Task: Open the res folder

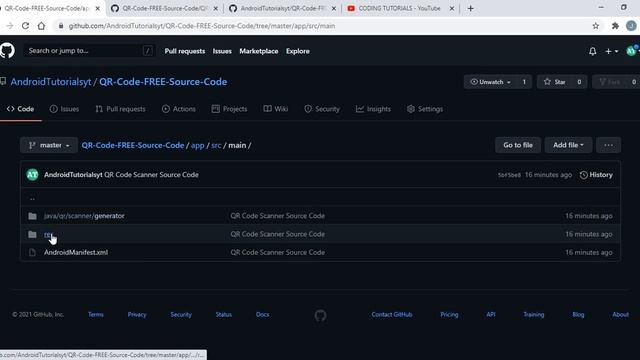Action: click(48, 234)
